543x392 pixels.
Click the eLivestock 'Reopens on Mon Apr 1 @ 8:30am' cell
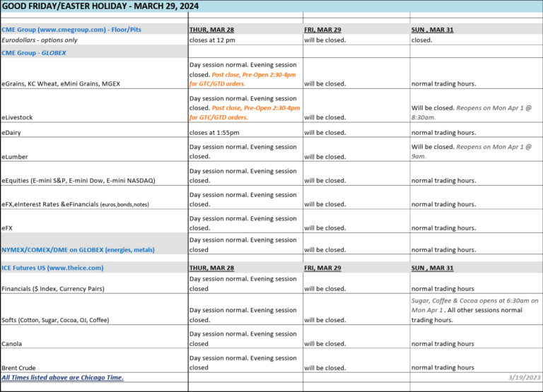476,106
